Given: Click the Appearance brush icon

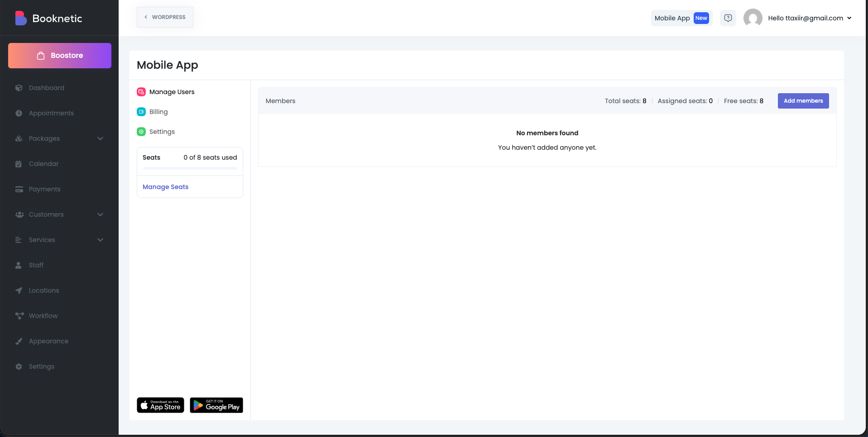Looking at the screenshot, I should pyautogui.click(x=19, y=341).
